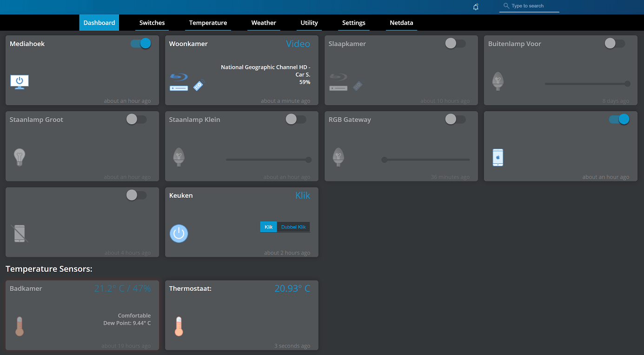This screenshot has width=644, height=355.
Task: Turn on the Staanlamp Groot toggle
Action: tap(136, 119)
